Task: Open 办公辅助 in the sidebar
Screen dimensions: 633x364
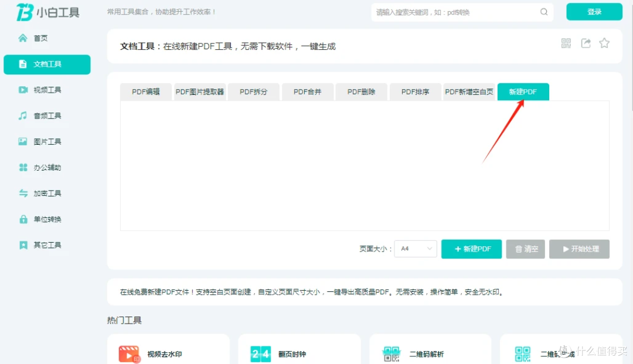Action: point(47,167)
